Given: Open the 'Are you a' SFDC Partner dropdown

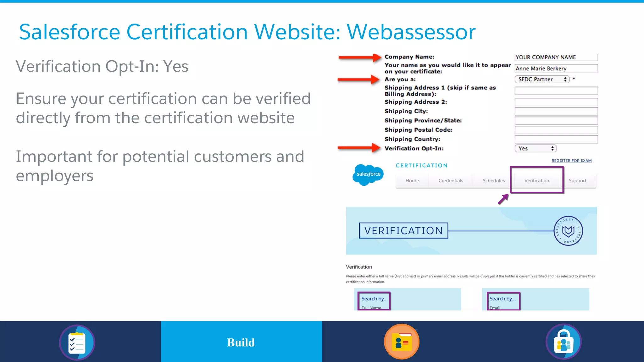Looking at the screenshot, I should tap(542, 79).
